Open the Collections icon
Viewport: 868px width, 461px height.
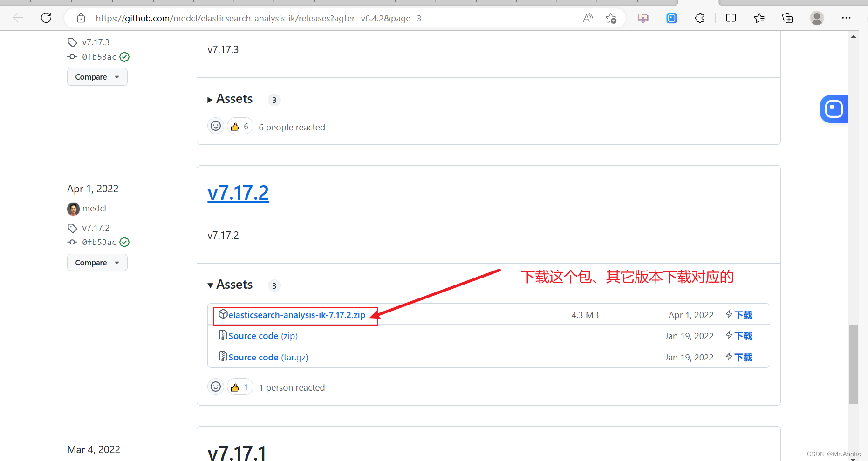(787, 18)
